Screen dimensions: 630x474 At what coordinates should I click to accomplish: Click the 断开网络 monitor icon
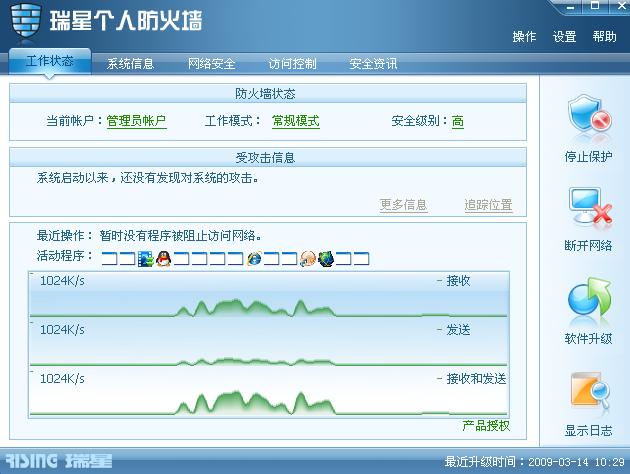(589, 206)
